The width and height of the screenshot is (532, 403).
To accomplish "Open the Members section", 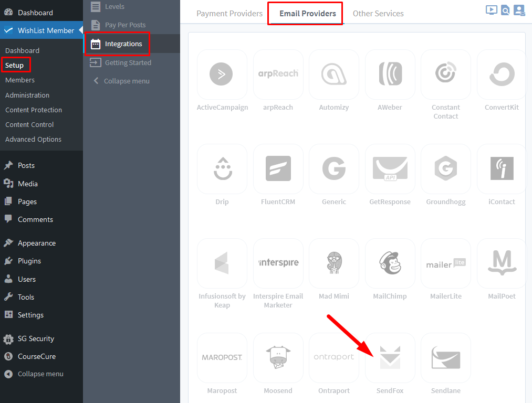I will coord(20,80).
